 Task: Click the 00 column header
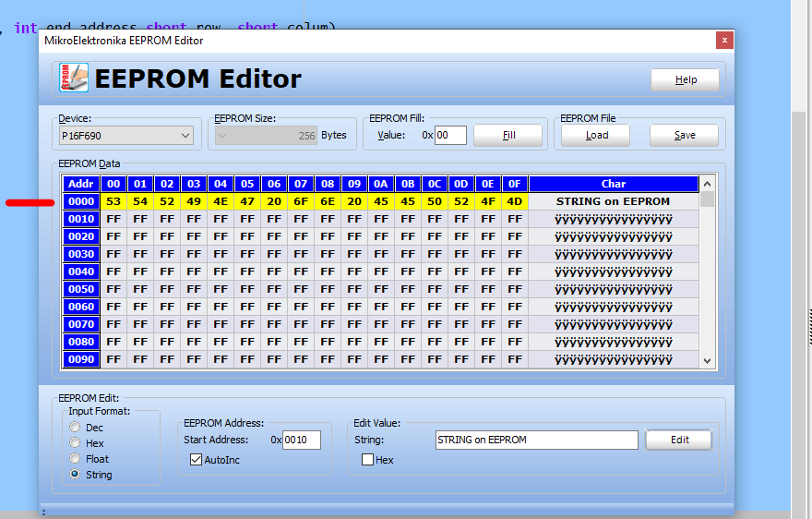[x=113, y=184]
